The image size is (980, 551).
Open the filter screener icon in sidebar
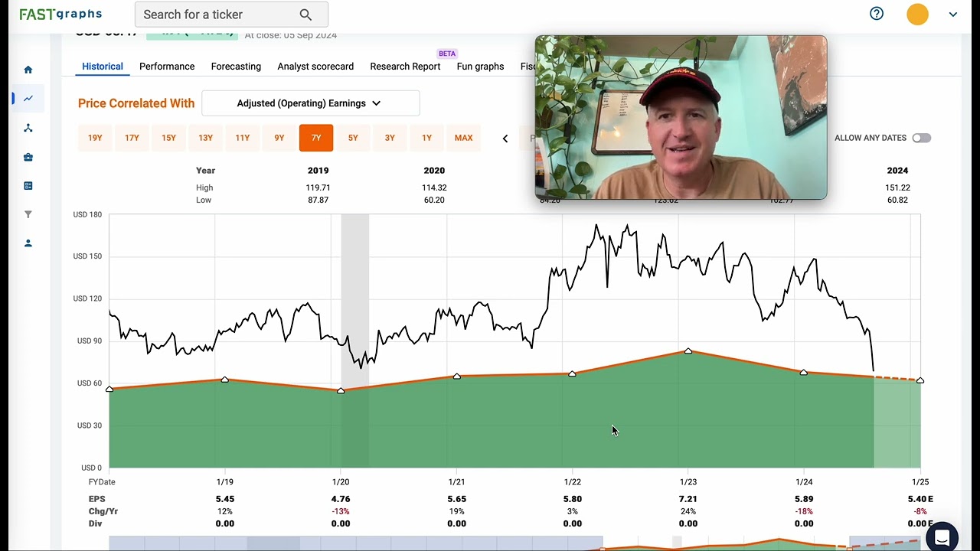pos(28,215)
